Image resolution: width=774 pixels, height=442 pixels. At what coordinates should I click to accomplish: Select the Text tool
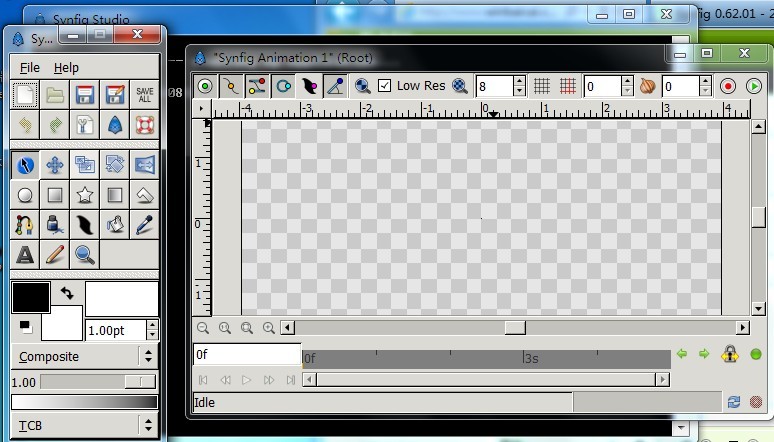point(25,255)
